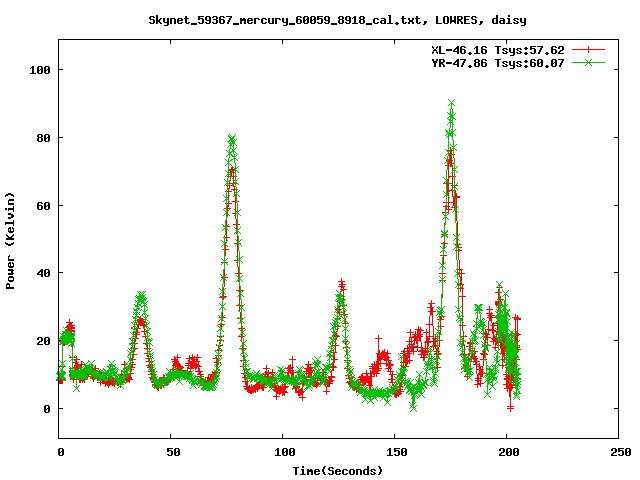Click the Time(Seconds) axis label
Viewport: 640px width, 480px height.
(x=338, y=471)
